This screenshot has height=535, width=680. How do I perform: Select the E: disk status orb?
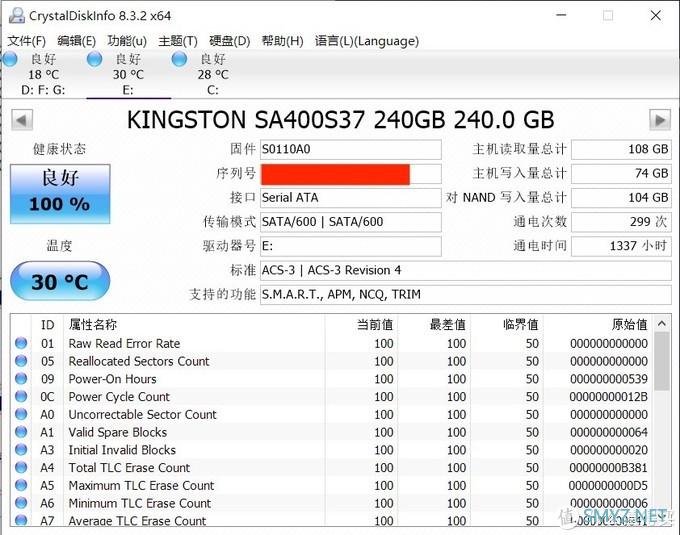(x=94, y=59)
